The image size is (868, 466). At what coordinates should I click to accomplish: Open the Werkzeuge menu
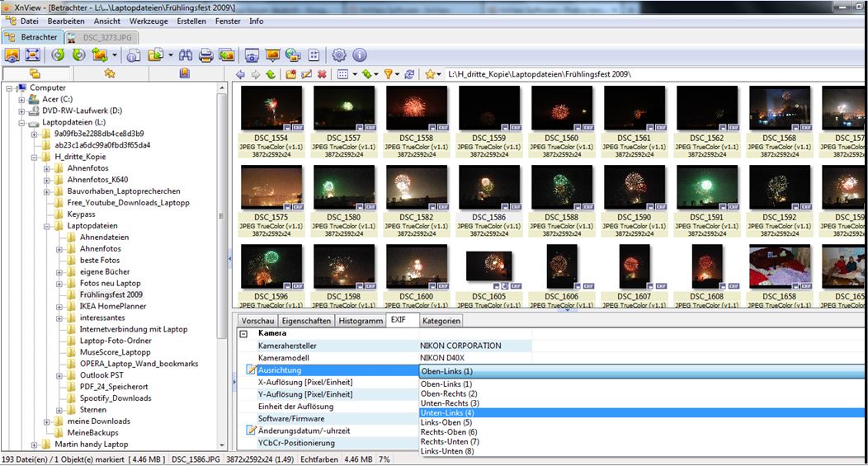click(x=149, y=21)
